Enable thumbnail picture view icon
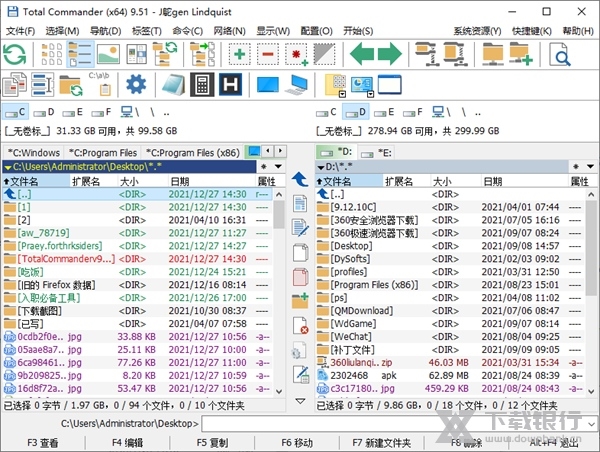The image size is (600, 452). [x=108, y=54]
